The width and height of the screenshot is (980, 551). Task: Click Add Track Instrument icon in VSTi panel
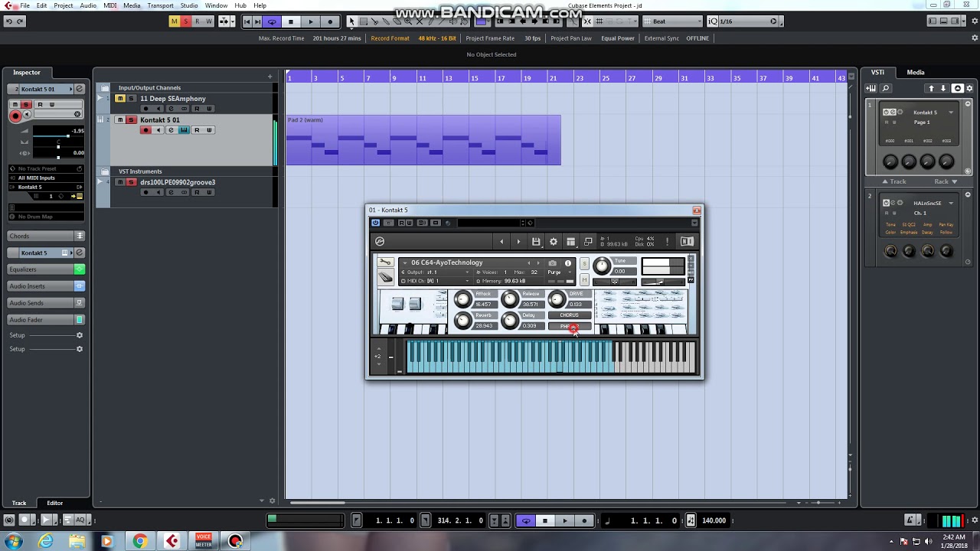[871, 89]
